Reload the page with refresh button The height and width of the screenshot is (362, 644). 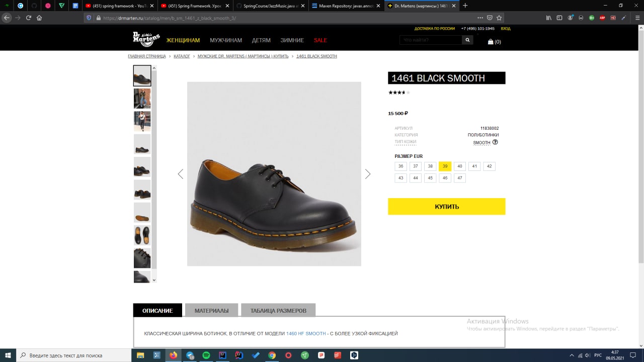point(29,18)
